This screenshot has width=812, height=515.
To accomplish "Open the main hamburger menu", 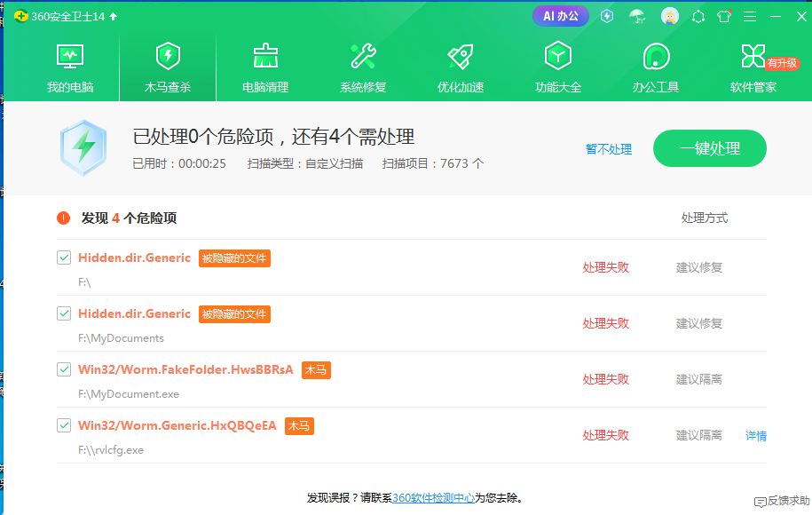I will [x=750, y=17].
